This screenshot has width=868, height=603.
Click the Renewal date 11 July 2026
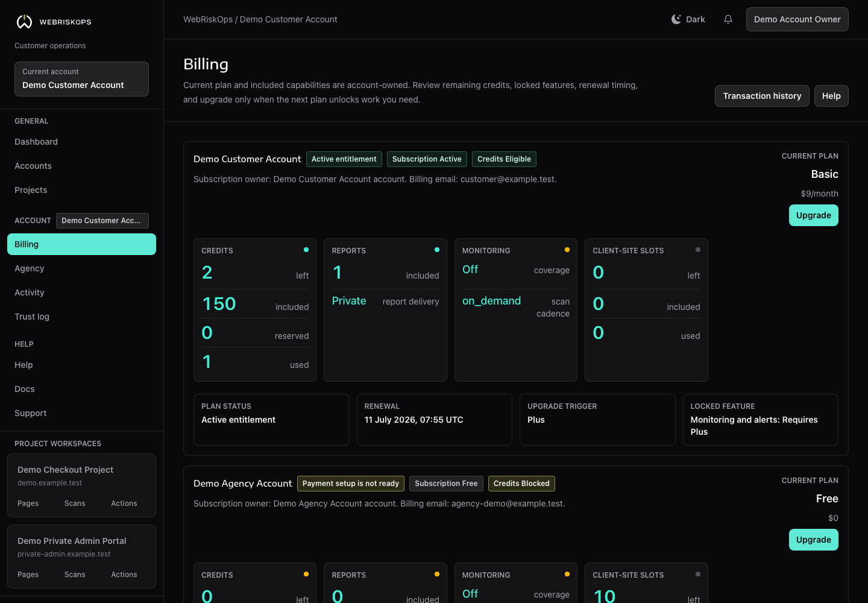coord(414,420)
